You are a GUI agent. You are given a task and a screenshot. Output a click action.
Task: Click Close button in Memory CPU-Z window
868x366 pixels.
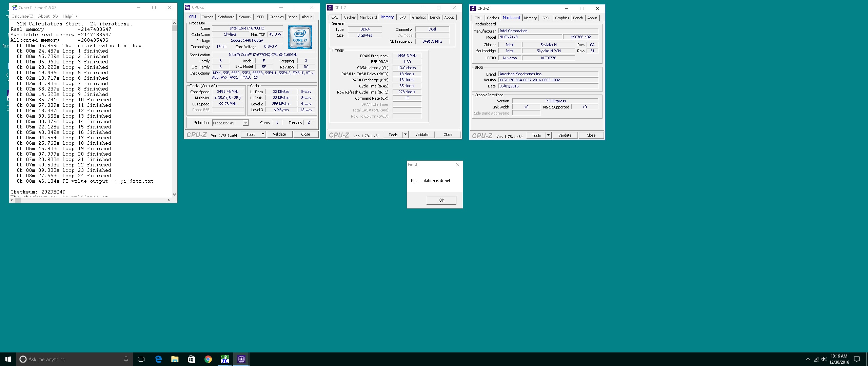click(x=448, y=135)
